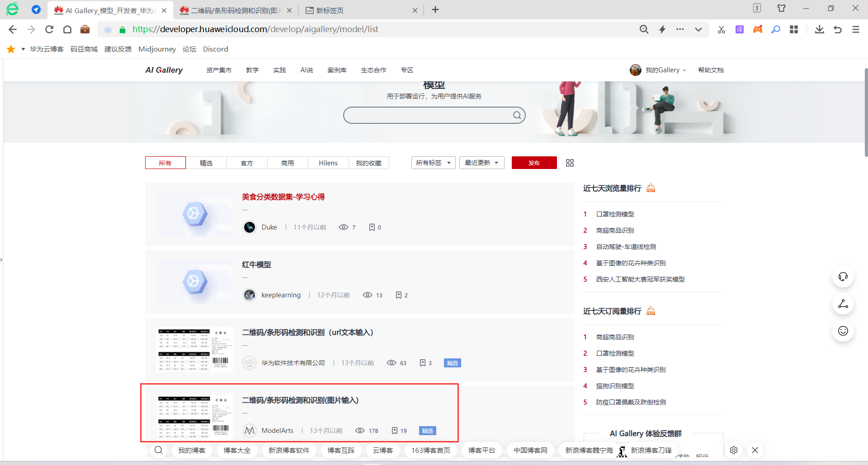Click the floating share icon
The image size is (868, 465).
pos(843,304)
